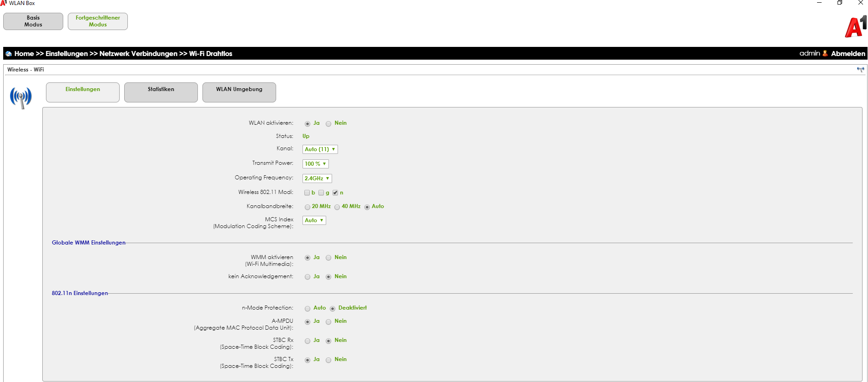Select Nein for WMM aktivieren
The height and width of the screenshot is (382, 868).
click(x=328, y=258)
